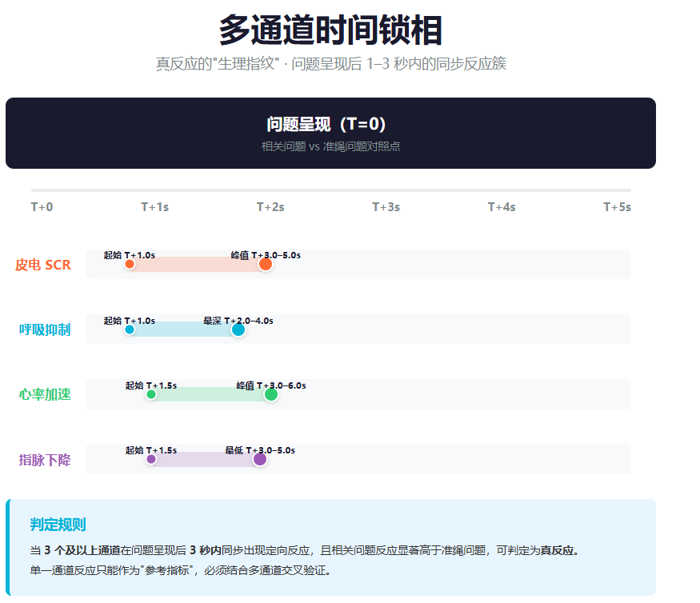Click the subtitle about 生理指纹

point(331,64)
